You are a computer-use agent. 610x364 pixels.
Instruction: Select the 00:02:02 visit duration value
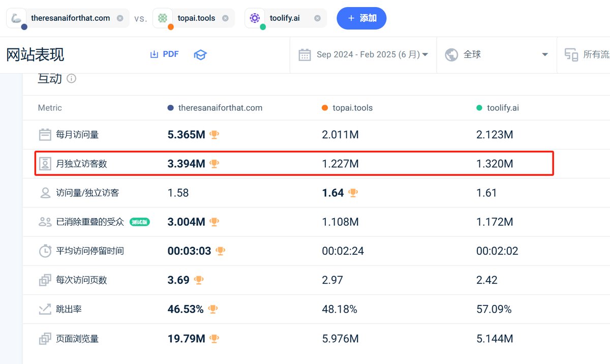pos(497,251)
